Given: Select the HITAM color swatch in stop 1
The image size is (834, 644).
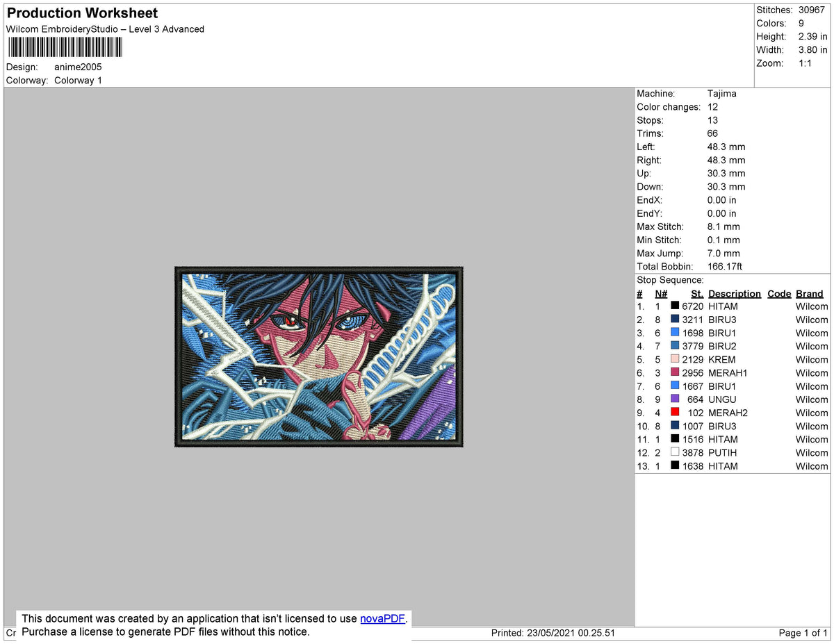Looking at the screenshot, I should [676, 306].
